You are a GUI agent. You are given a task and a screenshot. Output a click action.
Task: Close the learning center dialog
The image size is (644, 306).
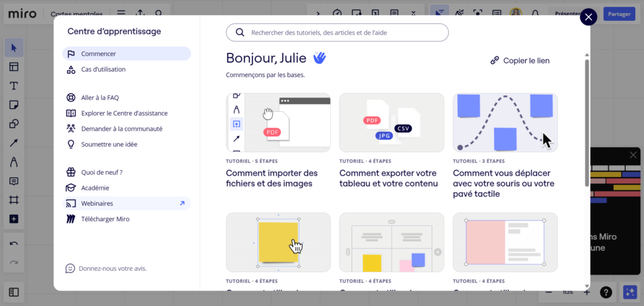[588, 17]
